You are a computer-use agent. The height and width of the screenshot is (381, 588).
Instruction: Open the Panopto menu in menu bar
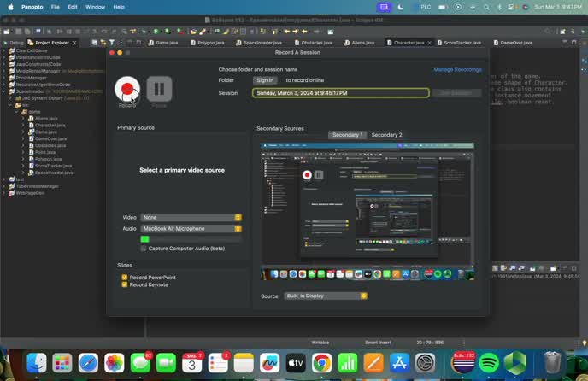tap(32, 7)
